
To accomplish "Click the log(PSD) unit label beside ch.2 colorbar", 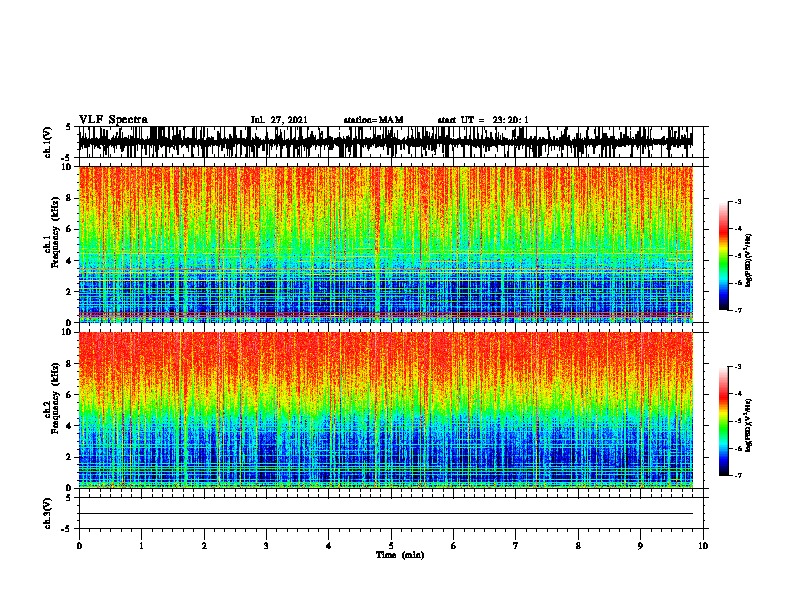I will click(x=749, y=425).
